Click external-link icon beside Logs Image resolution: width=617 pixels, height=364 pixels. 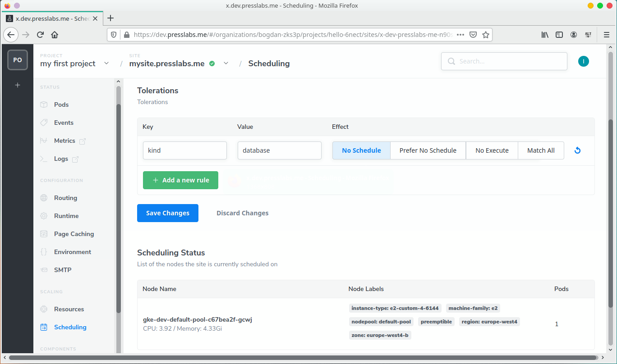click(x=75, y=159)
